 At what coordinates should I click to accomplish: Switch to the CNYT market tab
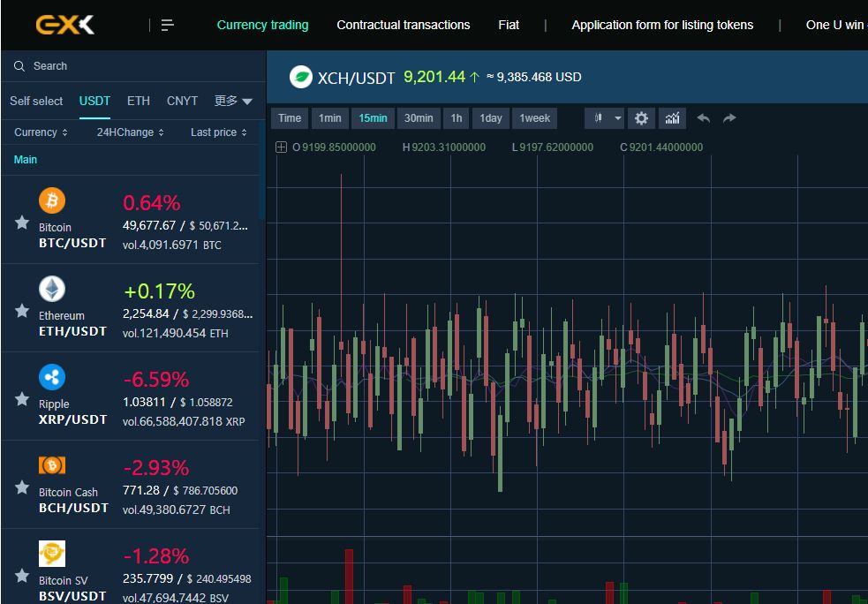click(182, 101)
